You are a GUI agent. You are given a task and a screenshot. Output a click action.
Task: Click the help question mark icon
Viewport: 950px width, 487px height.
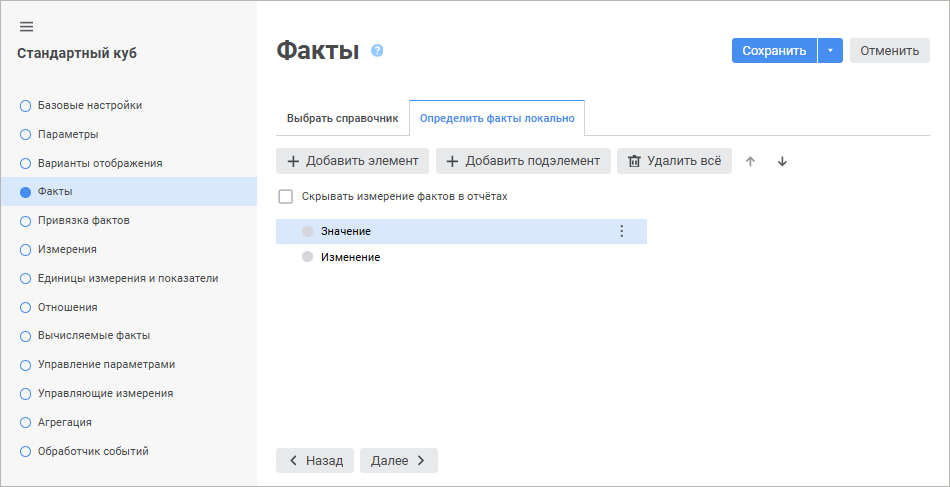[x=377, y=50]
